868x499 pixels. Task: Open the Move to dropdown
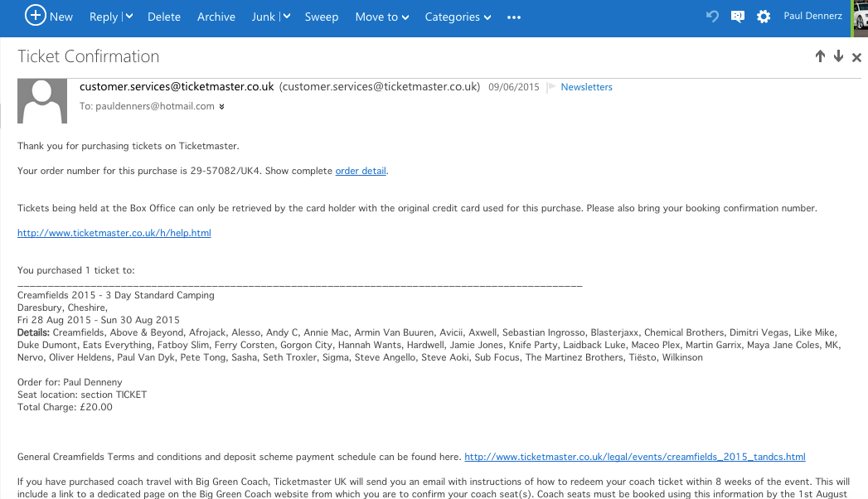pos(382,17)
